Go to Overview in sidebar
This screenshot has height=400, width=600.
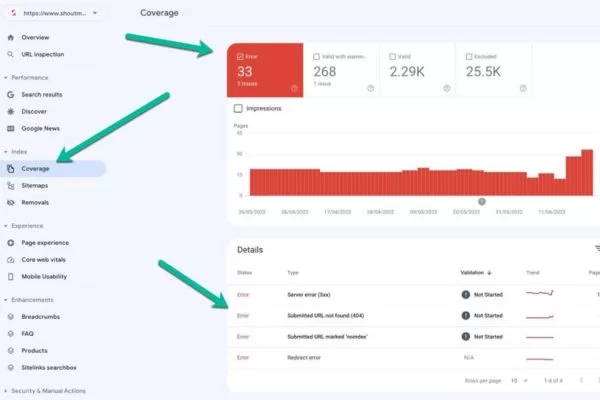coord(35,38)
